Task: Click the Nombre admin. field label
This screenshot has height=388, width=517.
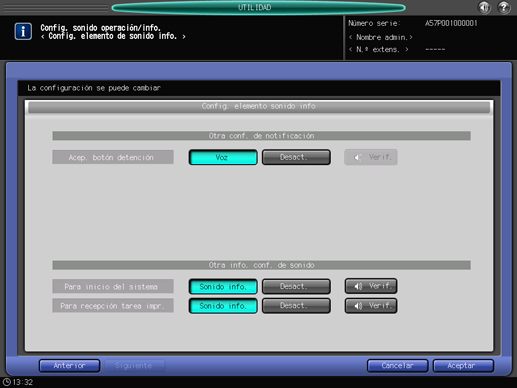Action: pyautogui.click(x=381, y=37)
